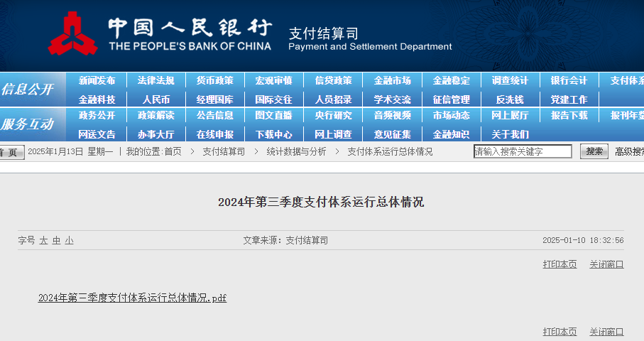Image resolution: width=644 pixels, height=341 pixels.
Task: Open 市场动态 menu item
Action: tap(452, 116)
